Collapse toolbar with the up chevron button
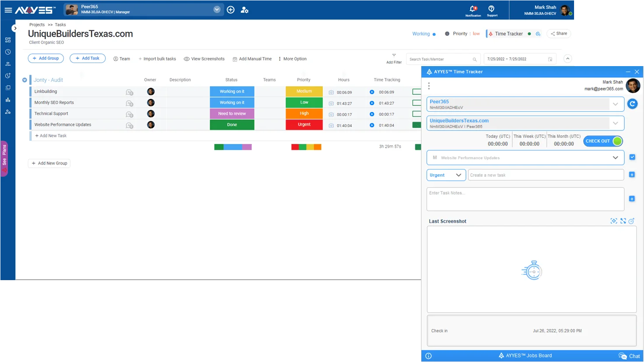The width and height of the screenshot is (644, 362). 567,59
